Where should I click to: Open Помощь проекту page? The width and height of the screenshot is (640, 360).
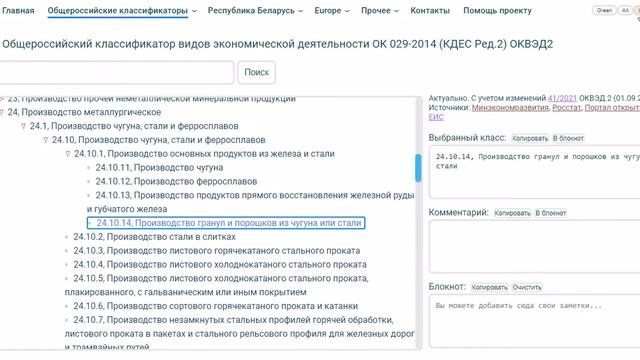497,11
